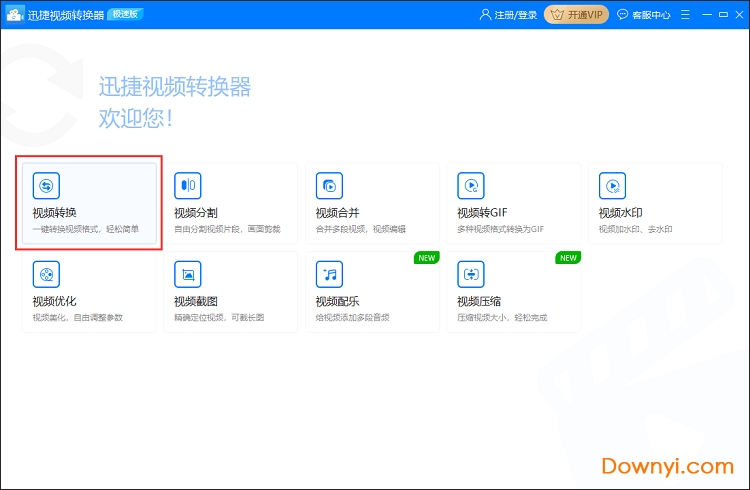
Task: Click the 视频水印 watermark icon
Action: pyautogui.click(x=613, y=186)
